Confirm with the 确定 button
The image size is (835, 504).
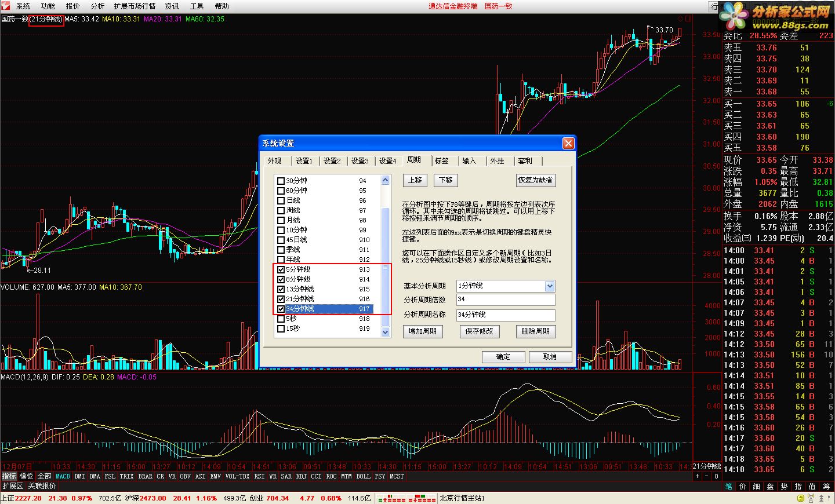coord(503,357)
